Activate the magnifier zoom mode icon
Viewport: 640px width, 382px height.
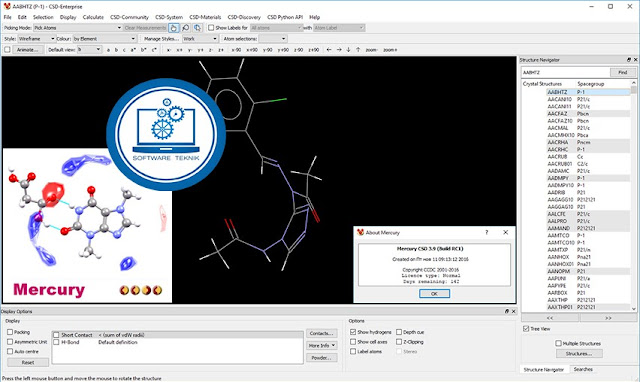point(186,28)
